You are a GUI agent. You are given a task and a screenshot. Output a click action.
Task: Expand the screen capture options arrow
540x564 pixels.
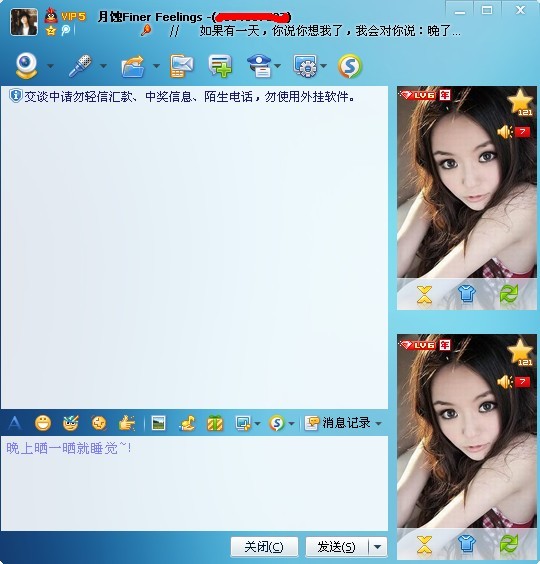tap(258, 424)
